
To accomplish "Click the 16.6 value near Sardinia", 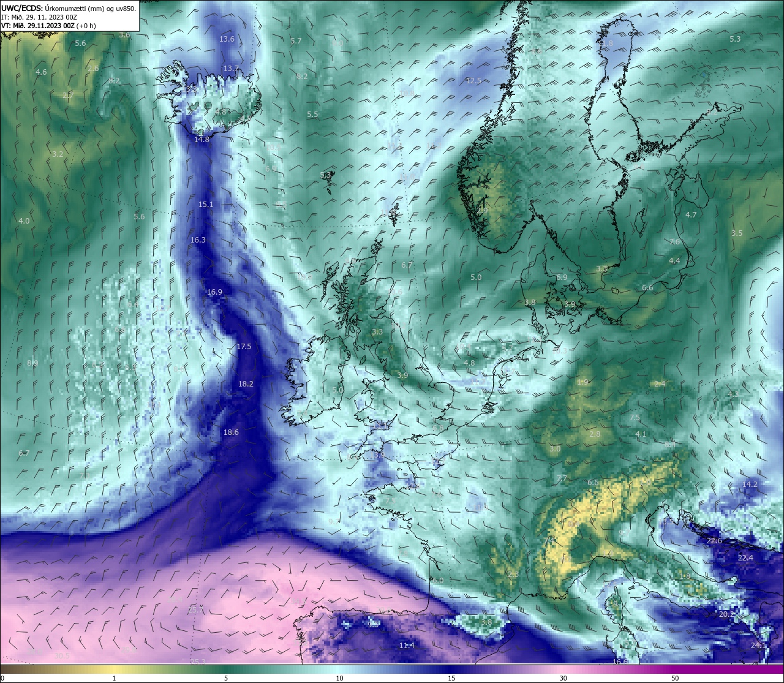I will pyautogui.click(x=620, y=662).
